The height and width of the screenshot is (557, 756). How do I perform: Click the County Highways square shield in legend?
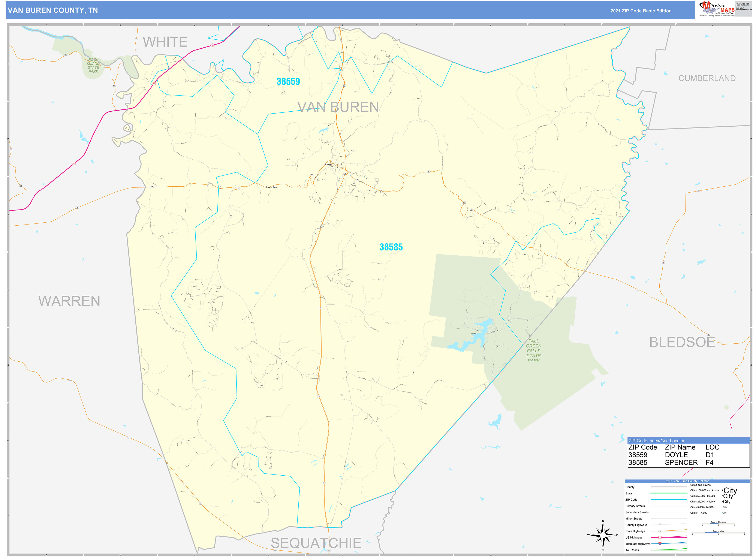point(660,525)
